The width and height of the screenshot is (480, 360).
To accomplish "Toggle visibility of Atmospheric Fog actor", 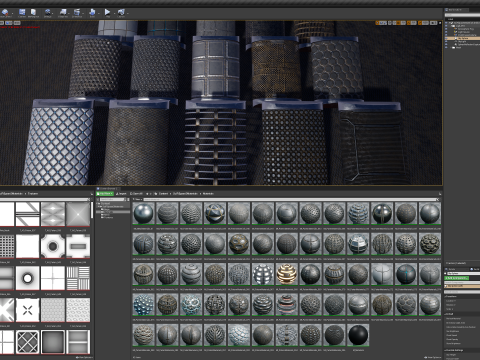I will 446,29.
